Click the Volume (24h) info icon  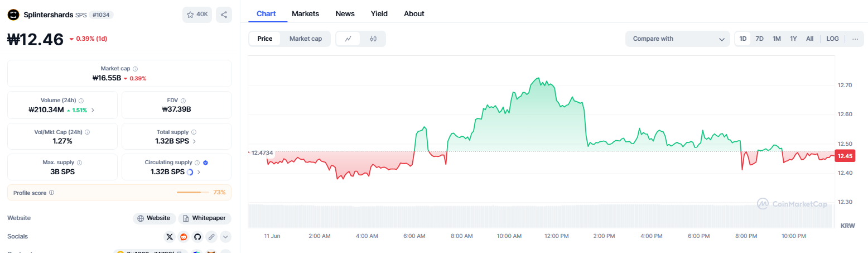tap(81, 101)
